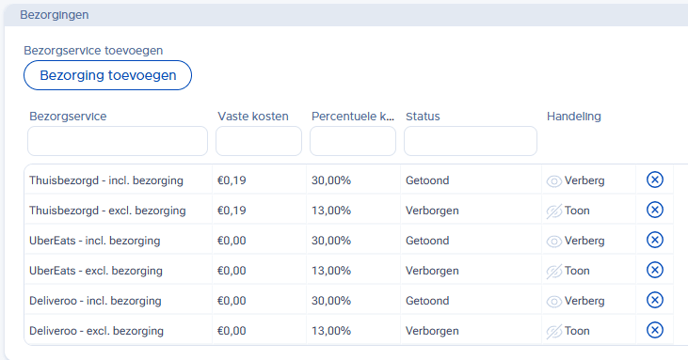Hide Deliveroo incl. bezorging using Verberg
The width and height of the screenshot is (688, 360).
pyautogui.click(x=576, y=301)
